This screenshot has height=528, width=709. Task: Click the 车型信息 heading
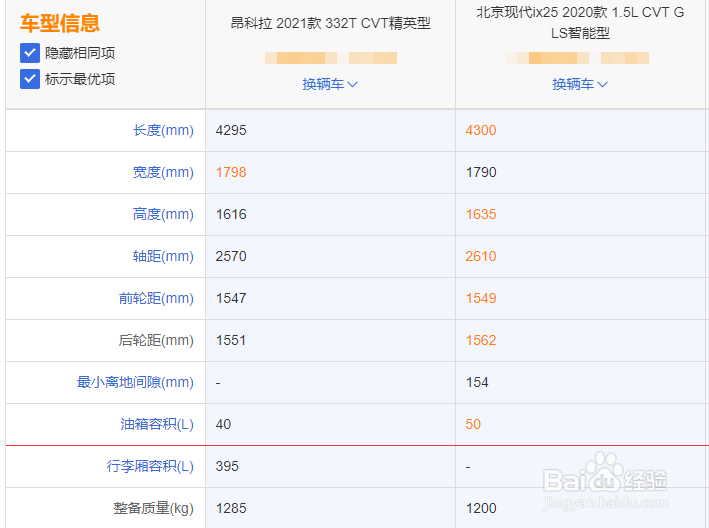[60, 23]
